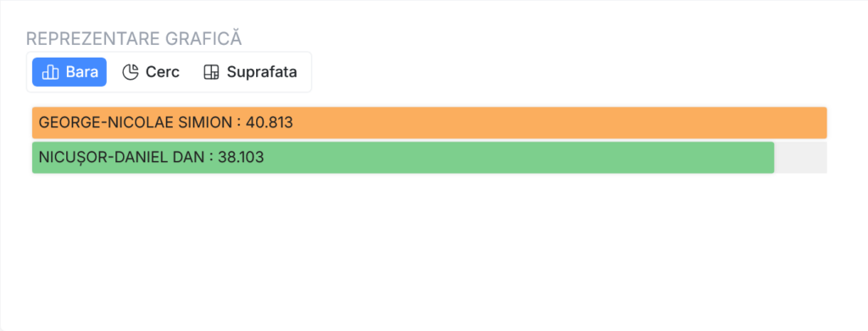
Task: Click the Cerc text label
Action: (x=163, y=72)
